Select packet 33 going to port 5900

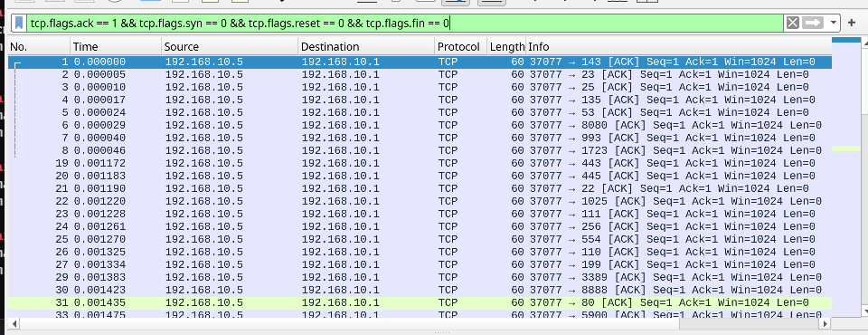[x=420, y=314]
